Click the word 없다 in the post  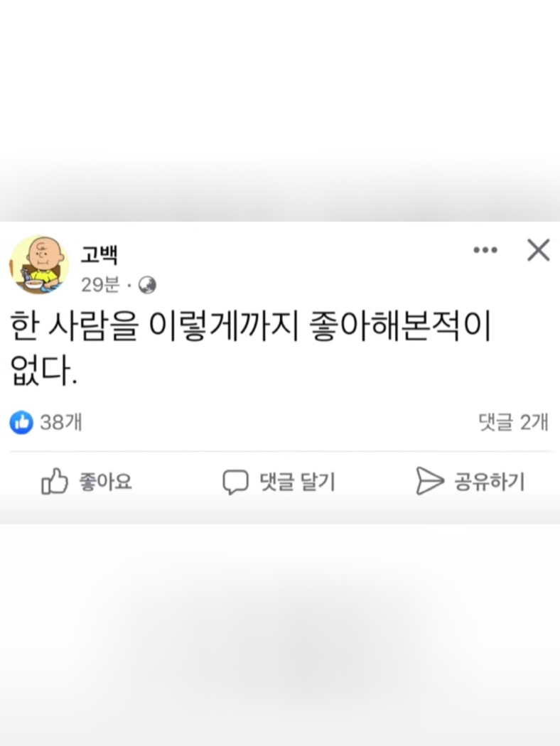click(41, 370)
